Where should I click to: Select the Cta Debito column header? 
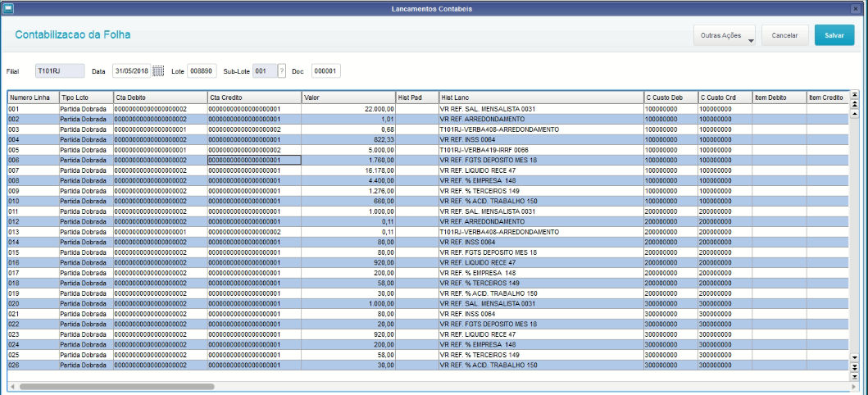click(x=161, y=98)
